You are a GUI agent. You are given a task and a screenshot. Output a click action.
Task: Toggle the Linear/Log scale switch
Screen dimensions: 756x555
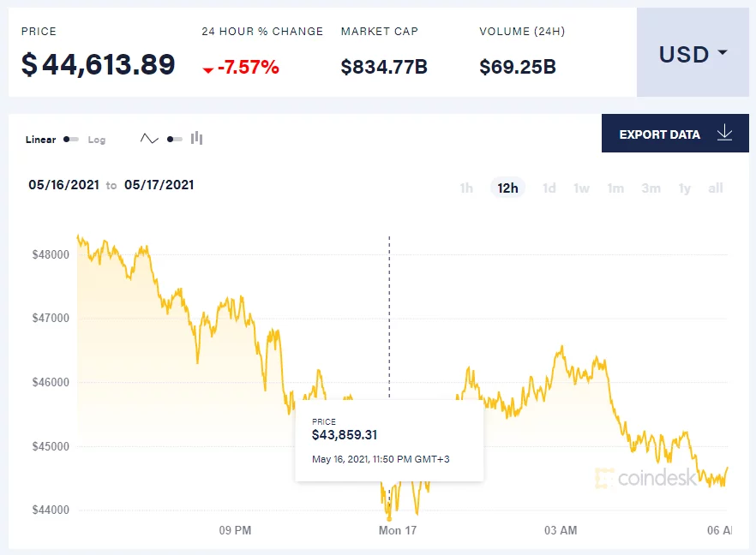pos(71,139)
